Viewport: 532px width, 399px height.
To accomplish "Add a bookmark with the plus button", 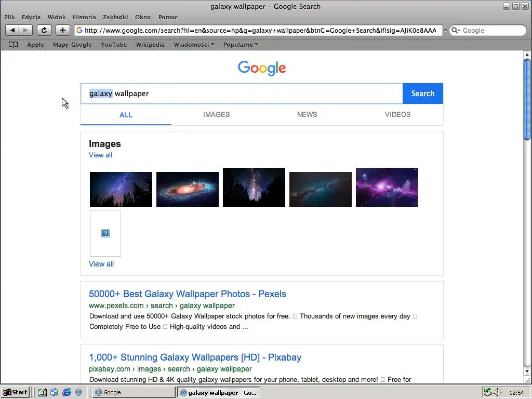I will point(63,30).
